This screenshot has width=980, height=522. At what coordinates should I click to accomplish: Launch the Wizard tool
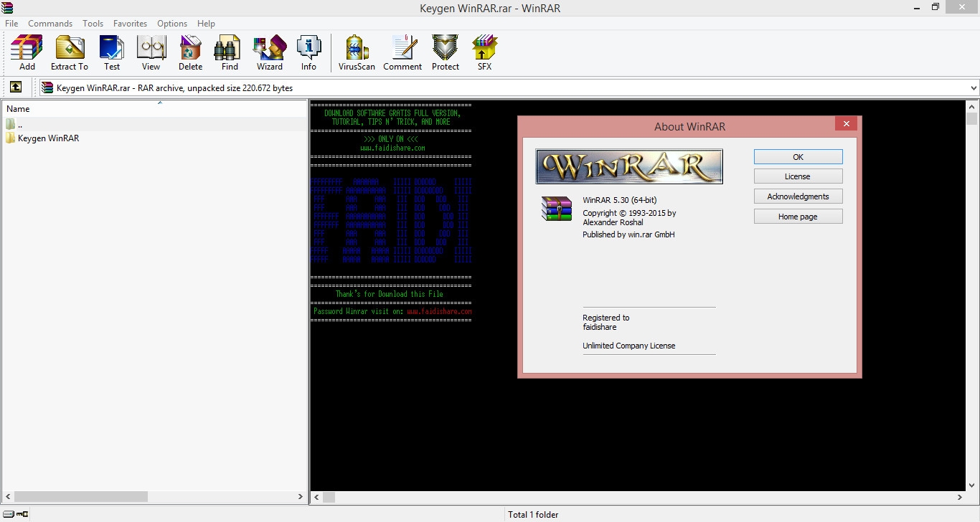click(269, 50)
